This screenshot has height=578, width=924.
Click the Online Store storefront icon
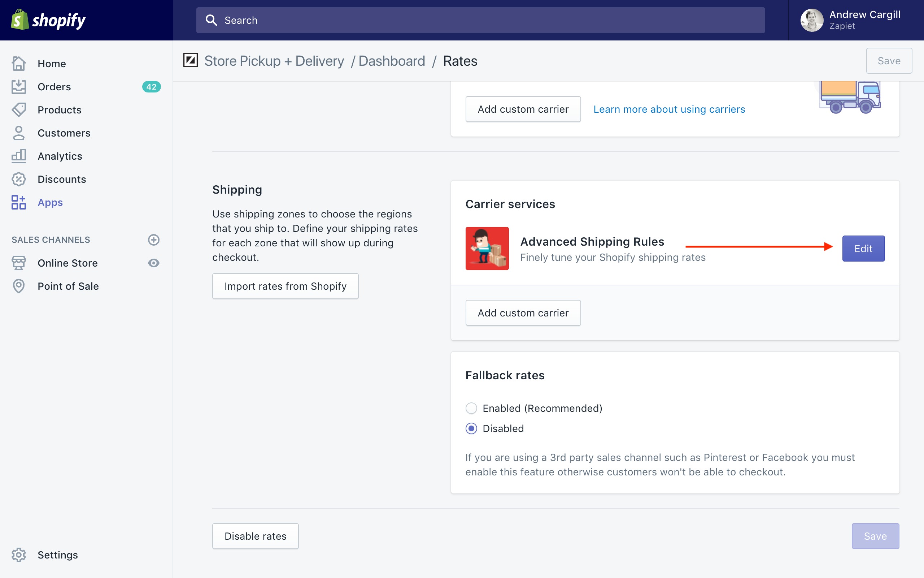[x=19, y=263]
